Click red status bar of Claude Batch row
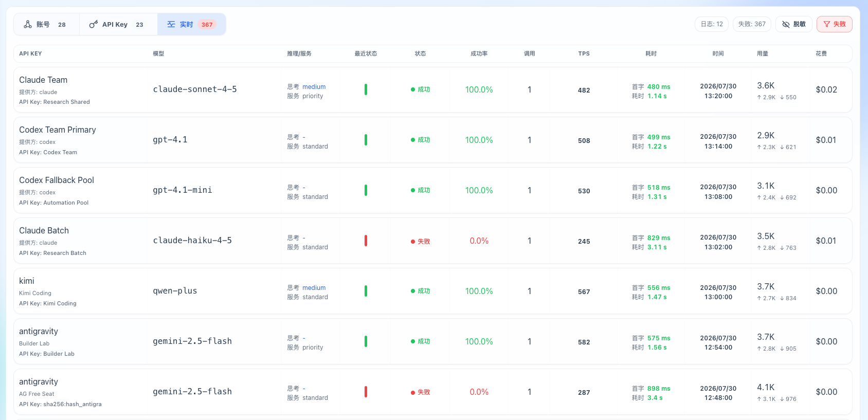The width and height of the screenshot is (868, 420). click(366, 241)
